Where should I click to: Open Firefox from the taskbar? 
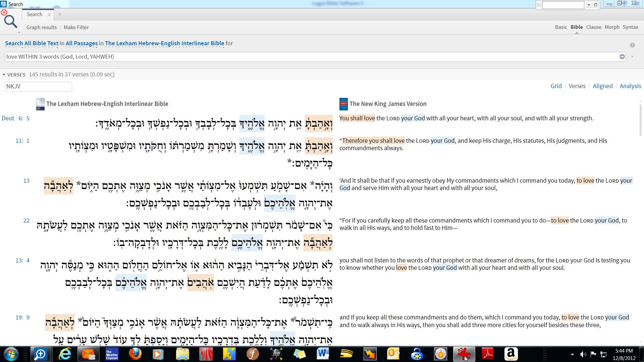pyautogui.click(x=135, y=354)
